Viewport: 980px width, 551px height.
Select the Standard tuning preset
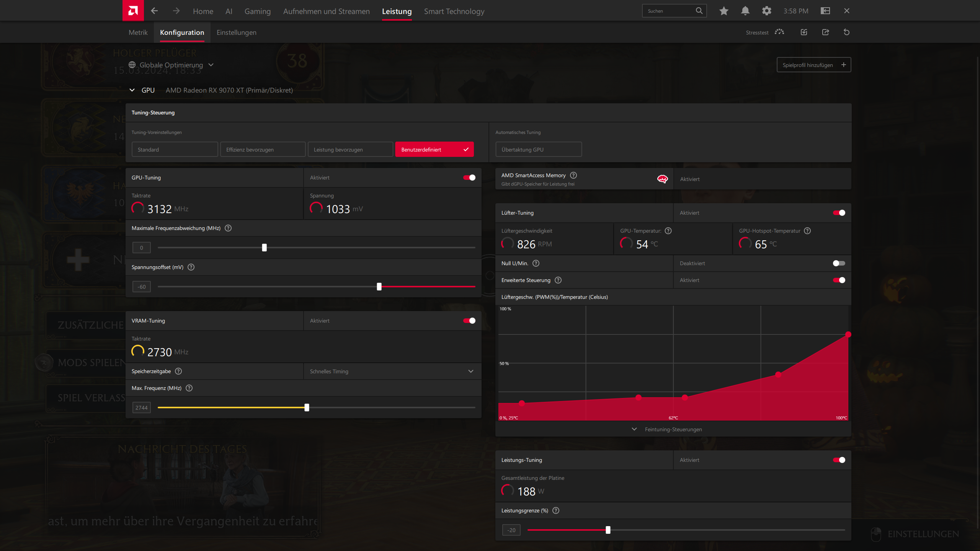coord(175,149)
